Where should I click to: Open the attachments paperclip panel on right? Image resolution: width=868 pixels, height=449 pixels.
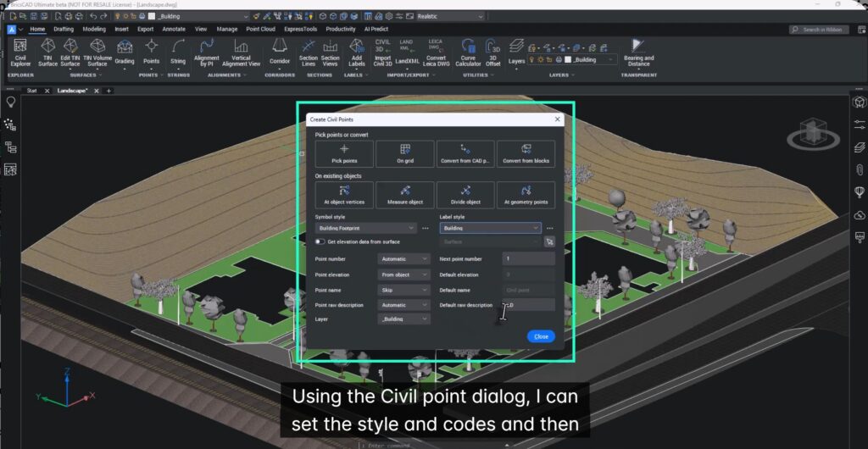point(860,169)
